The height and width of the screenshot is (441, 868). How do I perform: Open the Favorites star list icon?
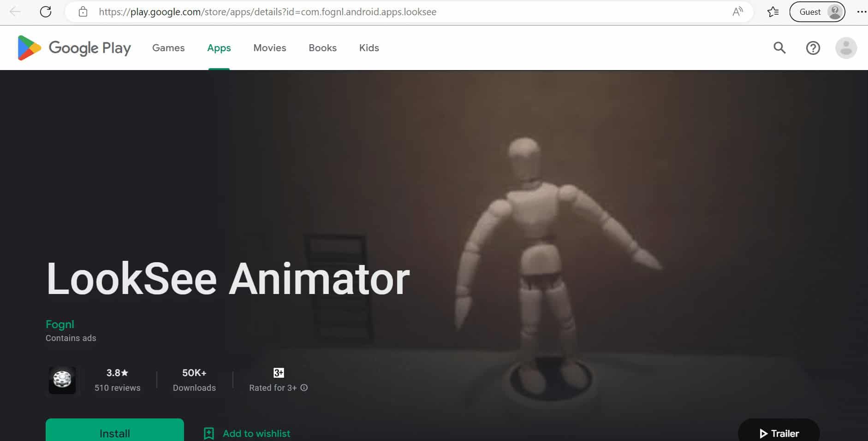pos(773,12)
